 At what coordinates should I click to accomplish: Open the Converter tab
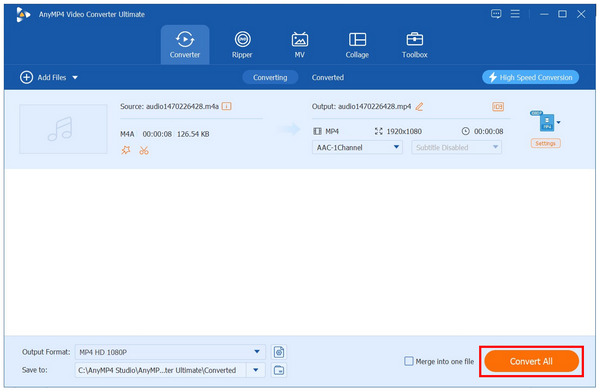click(185, 45)
